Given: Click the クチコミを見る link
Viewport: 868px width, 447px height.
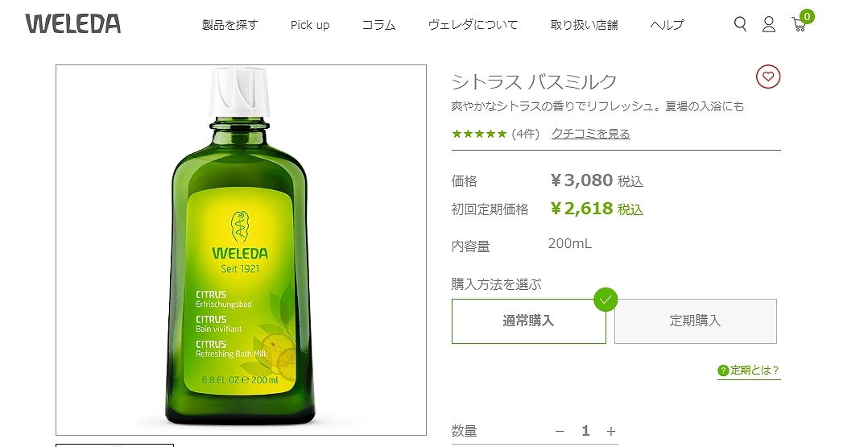Looking at the screenshot, I should tap(591, 134).
